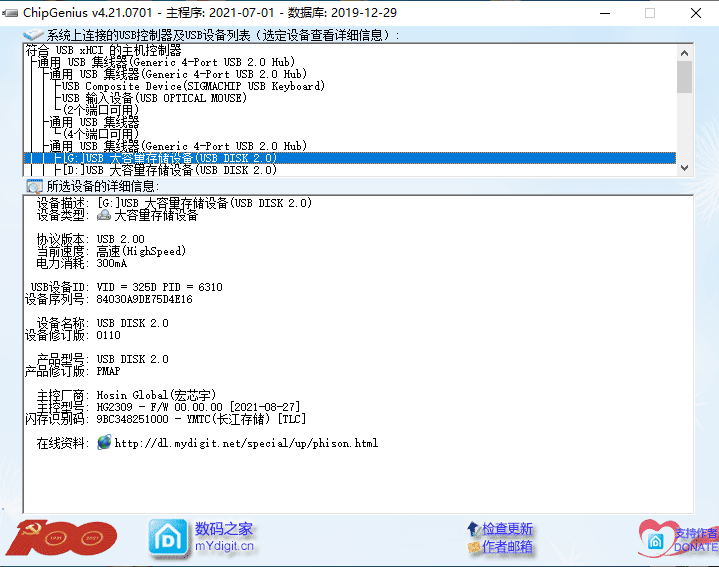Viewport: 719px width, 567px height.
Task: Click the mass storage device type icon
Action: click(104, 215)
